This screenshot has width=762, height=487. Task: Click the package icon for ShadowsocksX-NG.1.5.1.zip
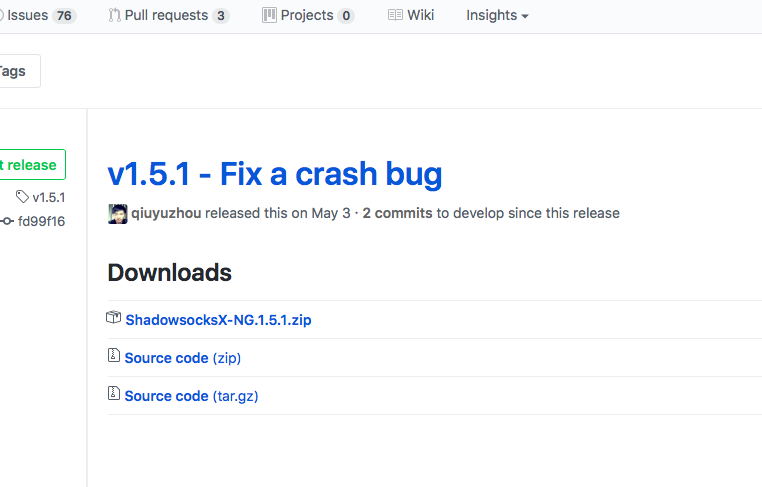pos(113,318)
